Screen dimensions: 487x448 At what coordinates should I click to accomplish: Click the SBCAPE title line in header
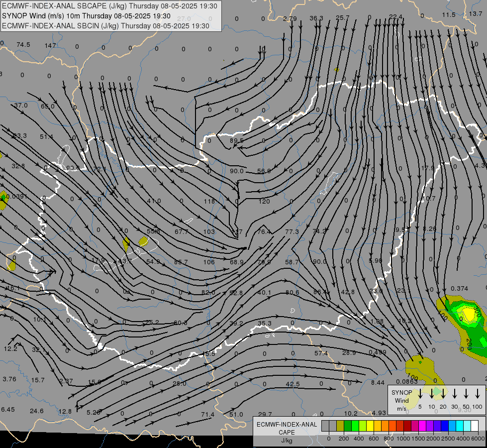coord(109,6)
